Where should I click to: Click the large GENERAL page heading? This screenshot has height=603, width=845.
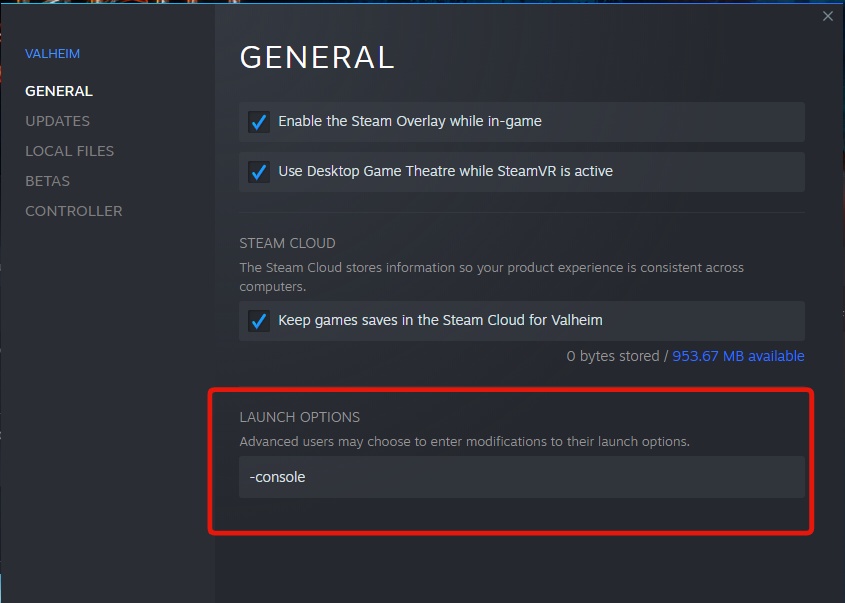coord(317,57)
